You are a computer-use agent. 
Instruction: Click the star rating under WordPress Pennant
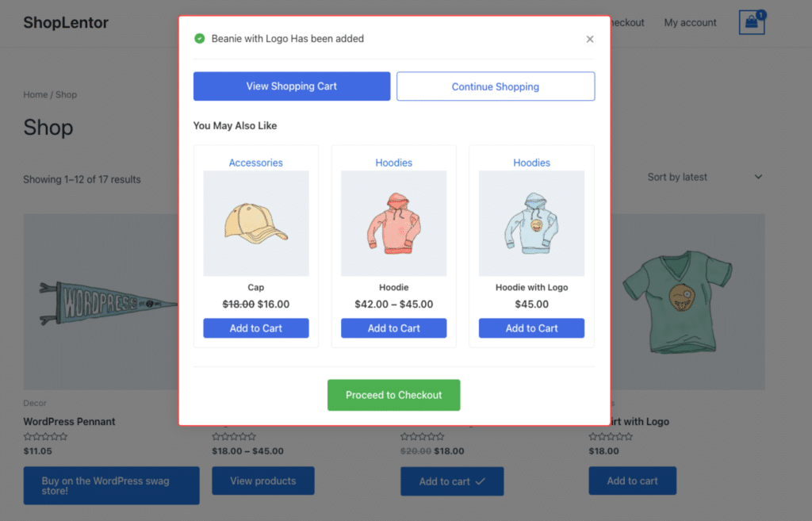coord(45,435)
